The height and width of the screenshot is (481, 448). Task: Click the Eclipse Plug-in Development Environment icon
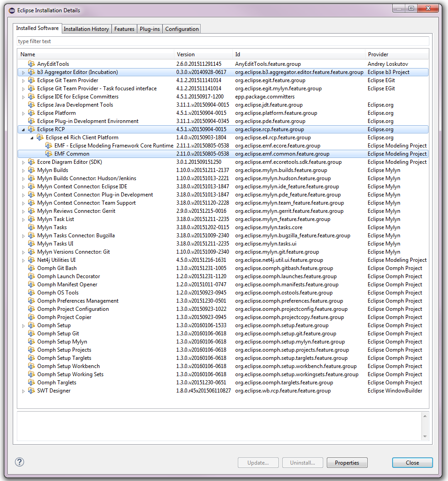click(x=31, y=121)
